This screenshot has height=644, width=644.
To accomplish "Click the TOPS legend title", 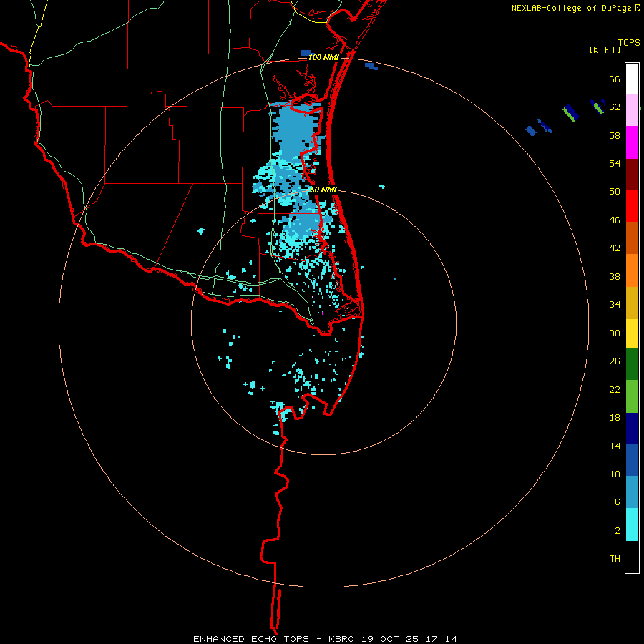I will point(629,42).
